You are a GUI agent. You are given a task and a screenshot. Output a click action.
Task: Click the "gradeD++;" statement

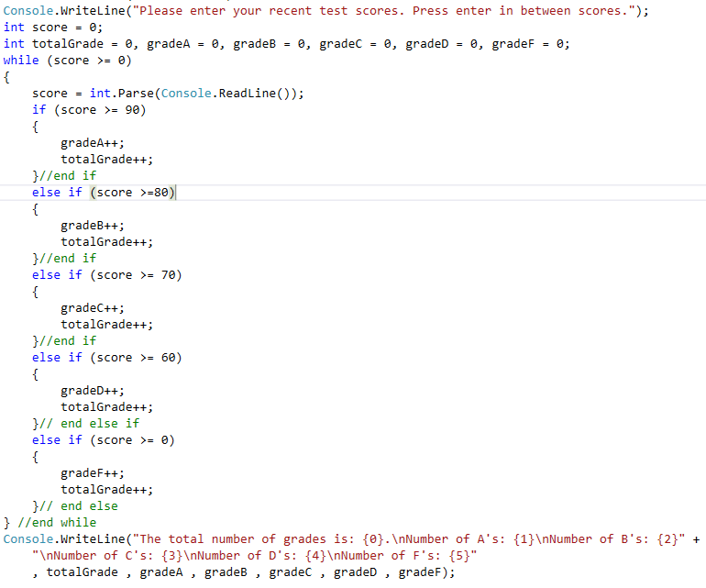click(x=93, y=391)
